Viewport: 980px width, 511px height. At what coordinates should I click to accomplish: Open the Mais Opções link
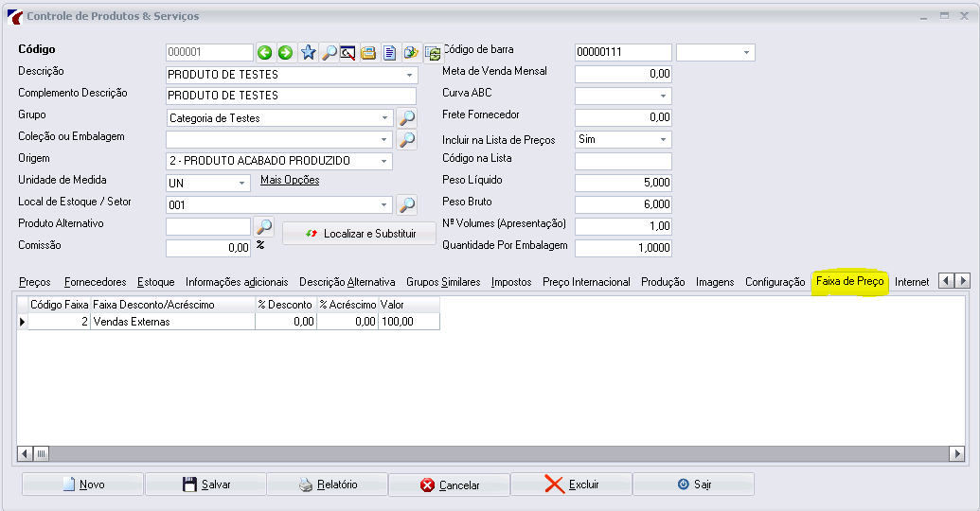coord(290,180)
